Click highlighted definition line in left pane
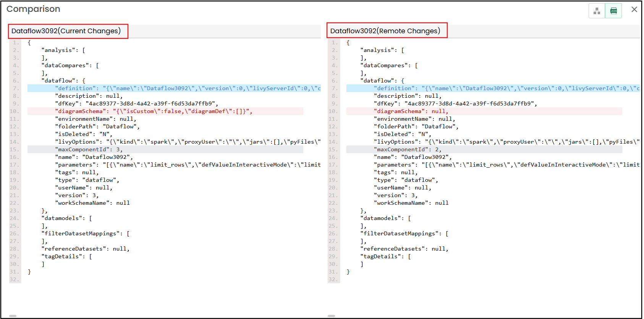This screenshot has width=644, height=319. tap(174, 88)
